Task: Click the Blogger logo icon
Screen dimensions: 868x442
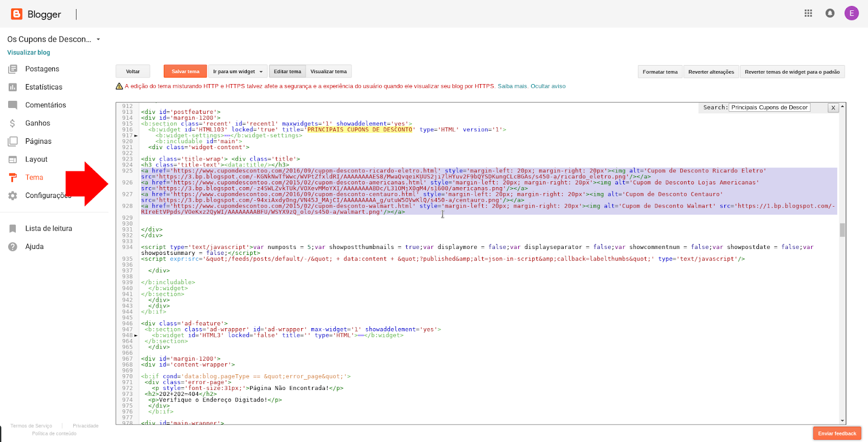Action: pyautogui.click(x=17, y=14)
